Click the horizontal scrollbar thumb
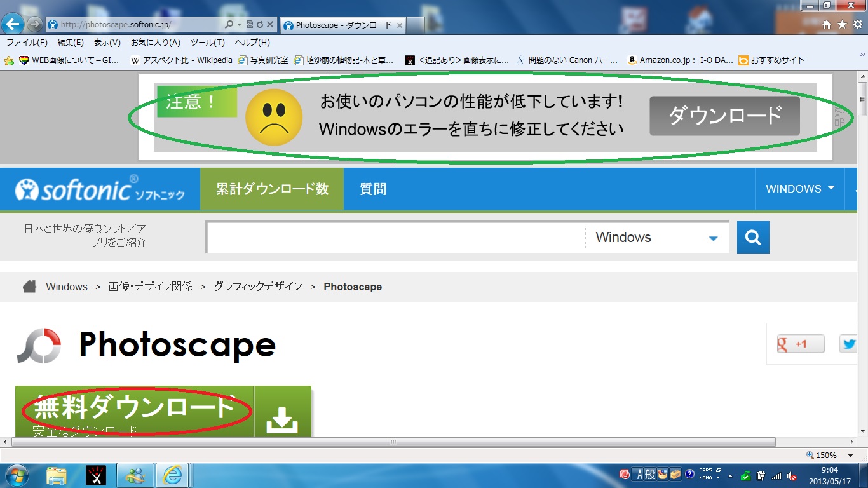The image size is (868, 488). point(393,442)
